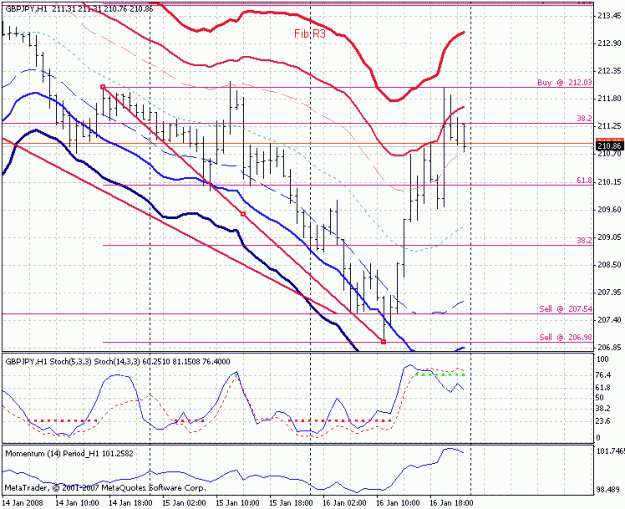Select the middle red trendline anchor square
This screenshot has width=625, height=509.
(243, 214)
